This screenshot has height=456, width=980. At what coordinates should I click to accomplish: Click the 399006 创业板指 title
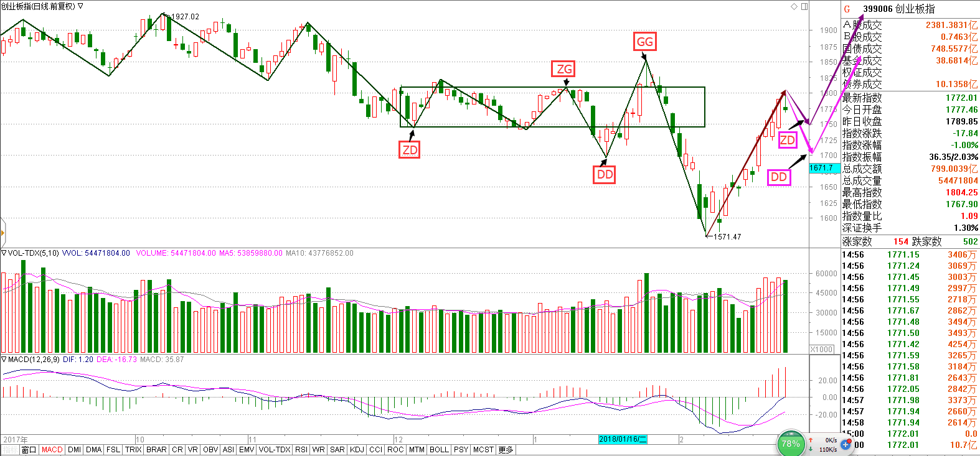point(898,9)
